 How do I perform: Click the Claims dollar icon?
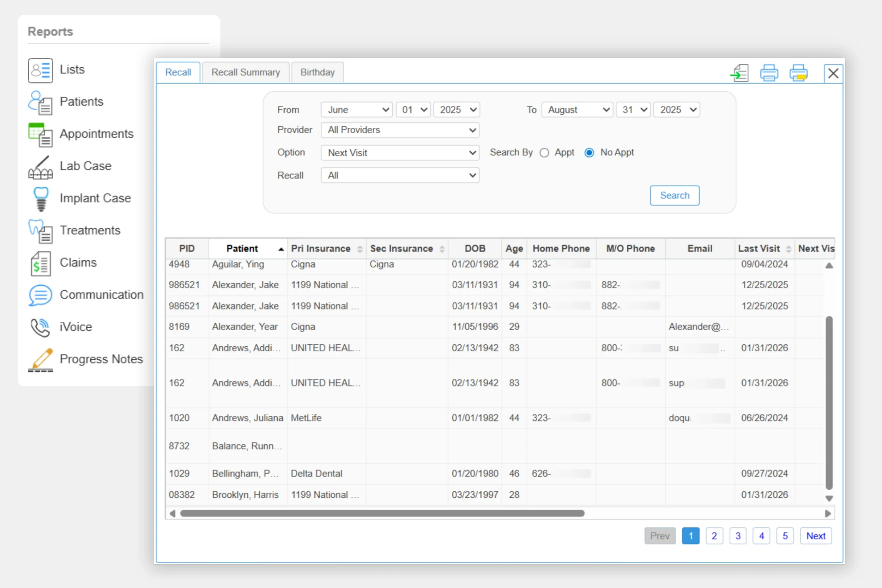click(x=40, y=263)
